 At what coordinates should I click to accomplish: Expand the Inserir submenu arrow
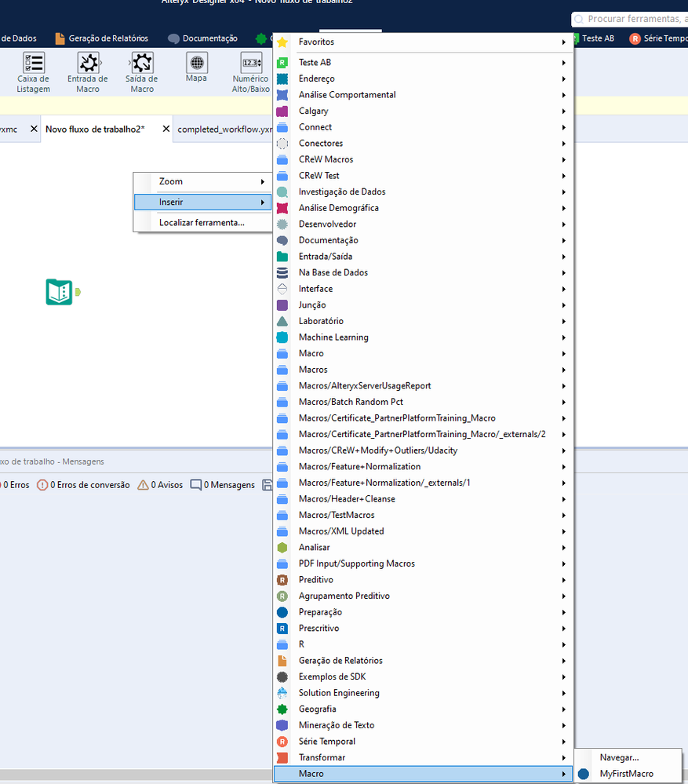click(x=262, y=202)
